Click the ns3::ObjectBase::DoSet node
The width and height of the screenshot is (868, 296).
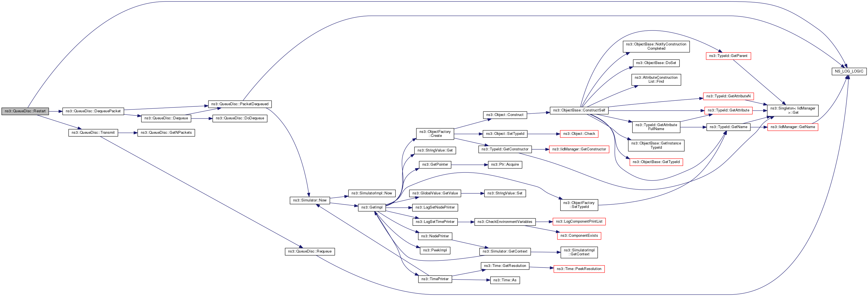[656, 63]
